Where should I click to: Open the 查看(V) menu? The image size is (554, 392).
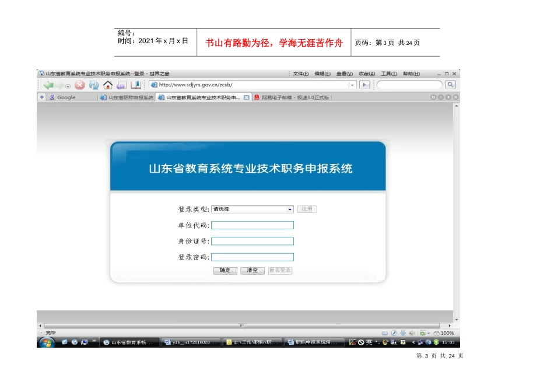[345, 73]
